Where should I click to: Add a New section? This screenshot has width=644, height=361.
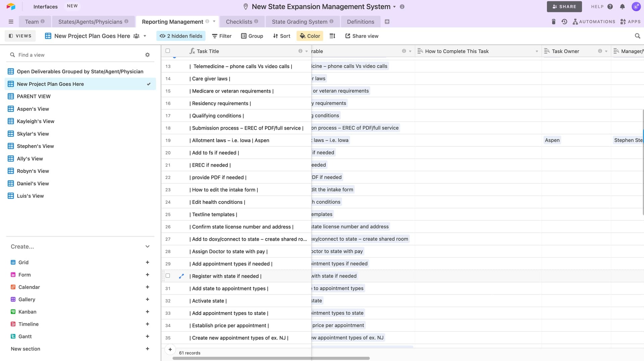pyautogui.click(x=147, y=349)
